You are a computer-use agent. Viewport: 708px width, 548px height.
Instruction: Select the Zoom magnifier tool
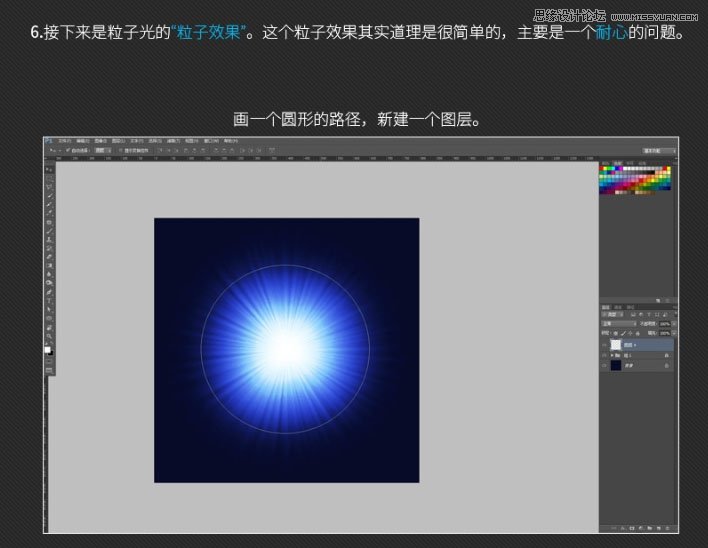point(49,334)
